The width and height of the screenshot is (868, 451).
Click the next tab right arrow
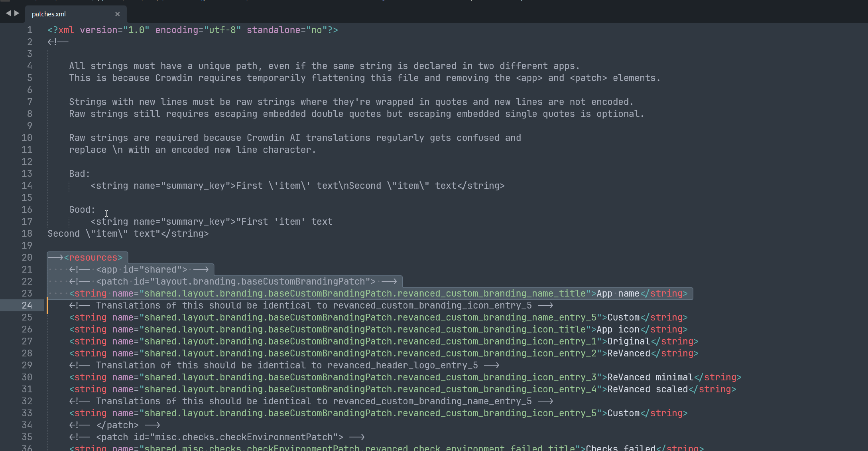(x=17, y=13)
